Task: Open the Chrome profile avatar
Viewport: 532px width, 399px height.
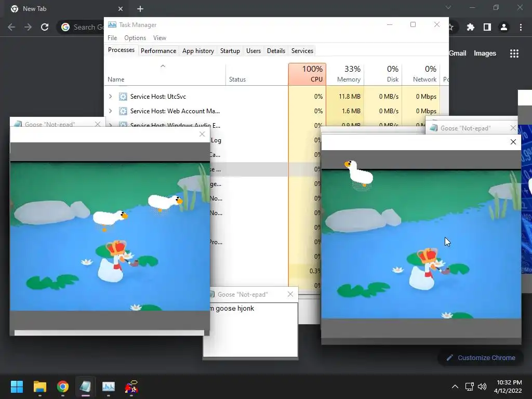Action: click(504, 27)
